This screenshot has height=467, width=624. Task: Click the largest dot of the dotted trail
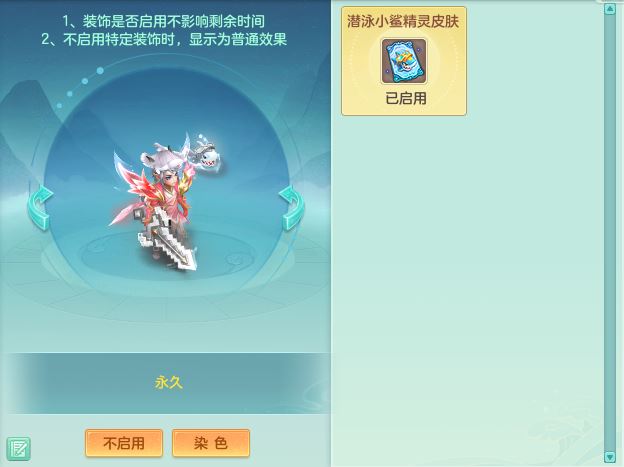point(100,70)
